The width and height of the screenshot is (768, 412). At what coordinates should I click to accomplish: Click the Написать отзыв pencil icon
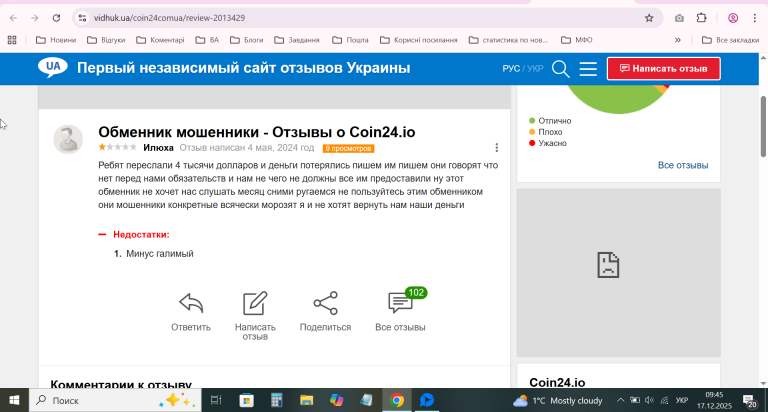coord(255,303)
